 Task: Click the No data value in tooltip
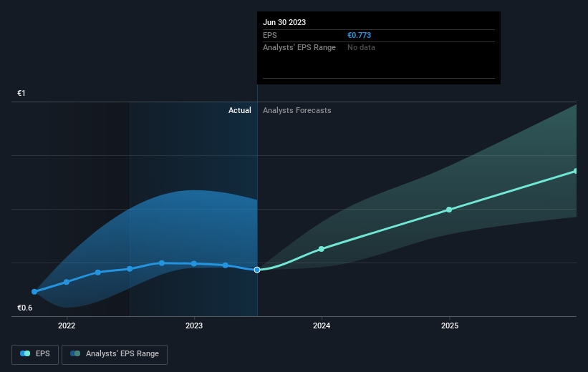tap(361, 47)
